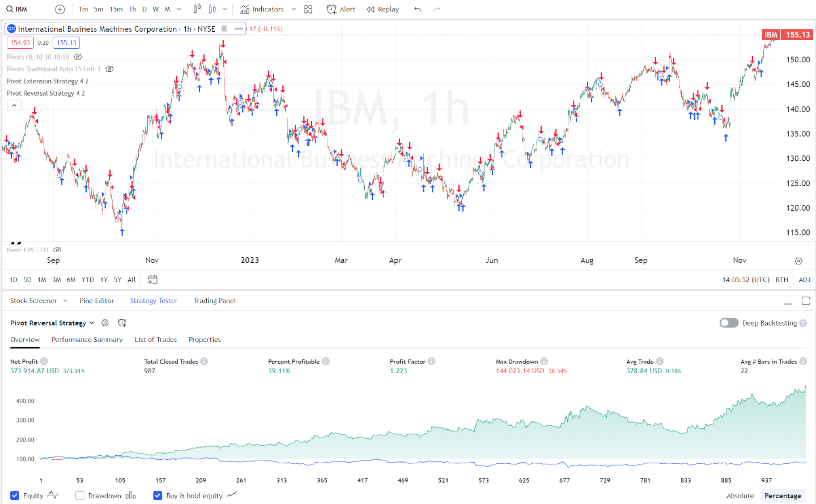The width and height of the screenshot is (816, 504).
Task: Create a new alert with the Alert icon
Action: 341,9
